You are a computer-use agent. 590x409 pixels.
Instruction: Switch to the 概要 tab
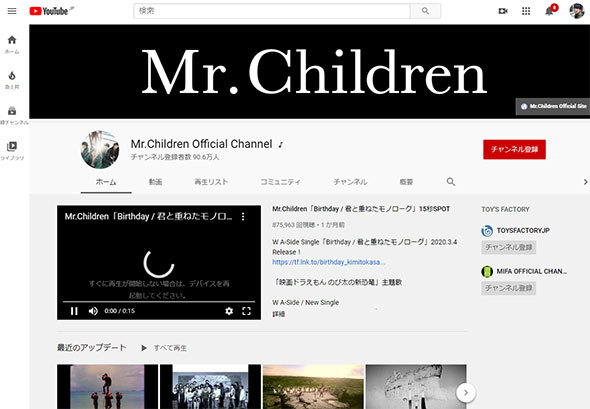tap(406, 182)
